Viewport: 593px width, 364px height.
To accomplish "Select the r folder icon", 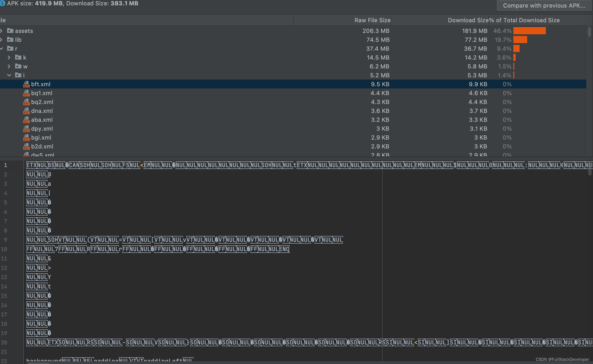I will pyautogui.click(x=10, y=48).
